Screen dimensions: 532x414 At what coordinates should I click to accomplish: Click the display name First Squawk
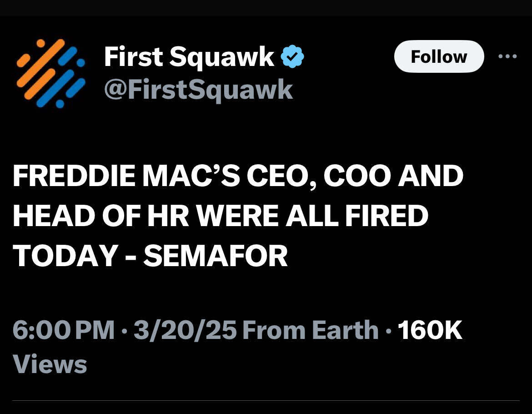[187, 56]
